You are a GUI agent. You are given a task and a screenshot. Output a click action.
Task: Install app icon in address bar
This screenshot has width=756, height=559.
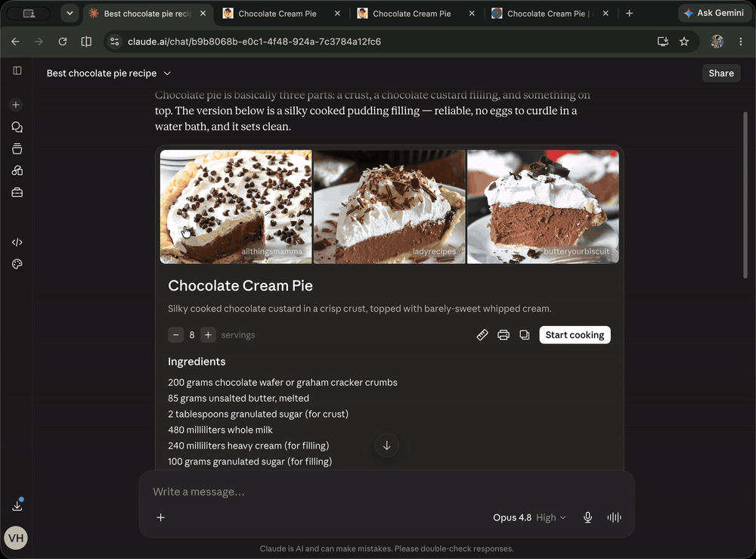[x=663, y=42]
